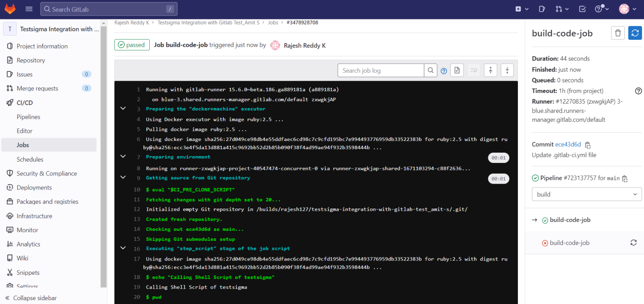Viewport: 644px width, 304px height.
Task: Collapse the Preparing environment section
Action: click(123, 157)
